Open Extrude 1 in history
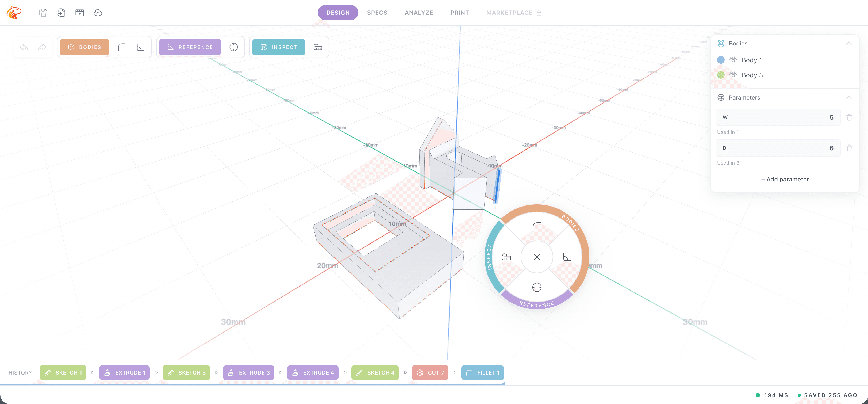This screenshot has height=404, width=868. click(124, 373)
